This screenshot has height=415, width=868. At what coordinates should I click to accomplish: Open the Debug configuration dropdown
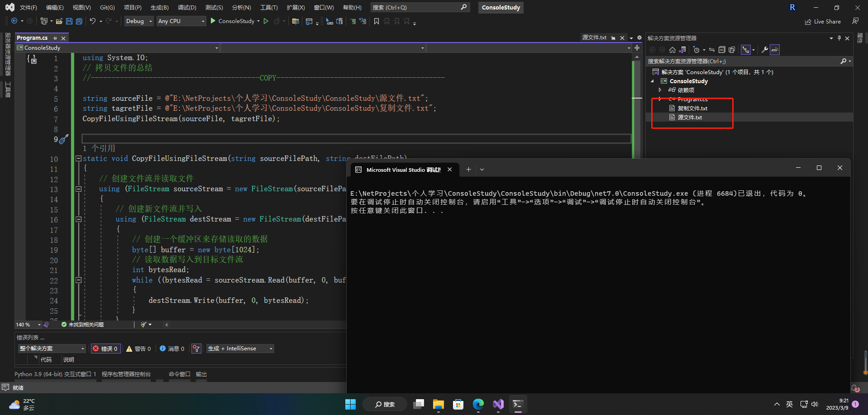coord(138,21)
